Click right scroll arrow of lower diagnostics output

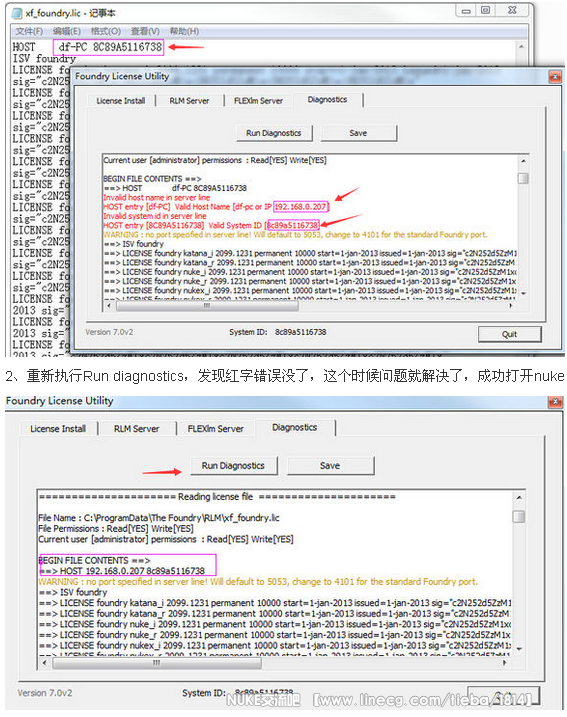pos(504,663)
